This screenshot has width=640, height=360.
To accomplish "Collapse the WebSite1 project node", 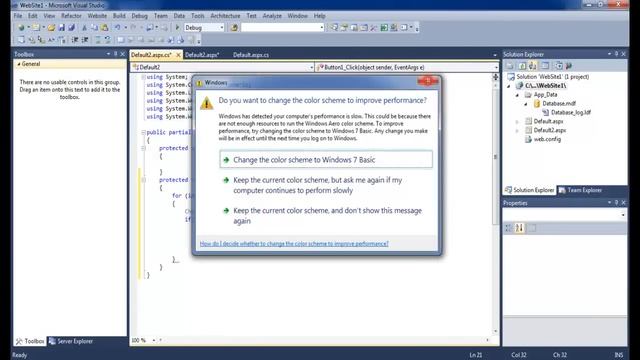I will pyautogui.click(x=509, y=86).
